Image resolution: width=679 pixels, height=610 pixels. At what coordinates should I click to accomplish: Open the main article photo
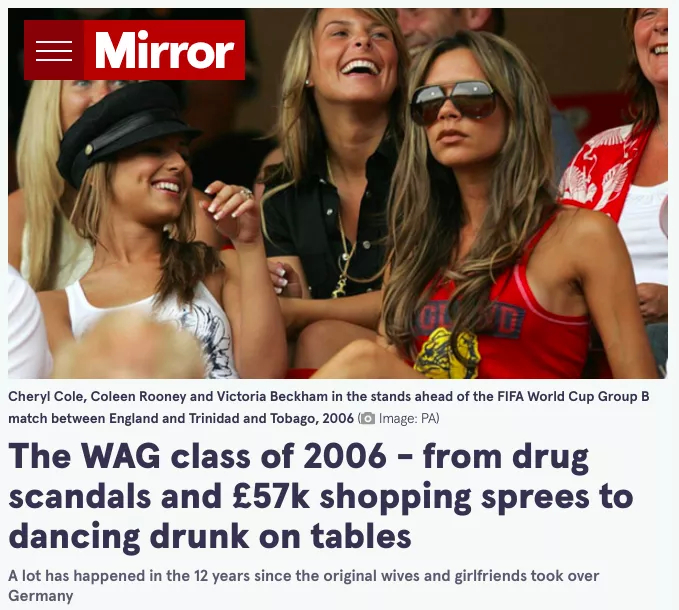pos(338,194)
